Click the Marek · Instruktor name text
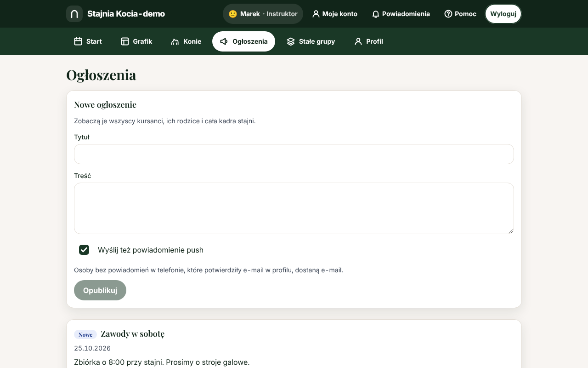This screenshot has width=588, height=368. point(269,14)
